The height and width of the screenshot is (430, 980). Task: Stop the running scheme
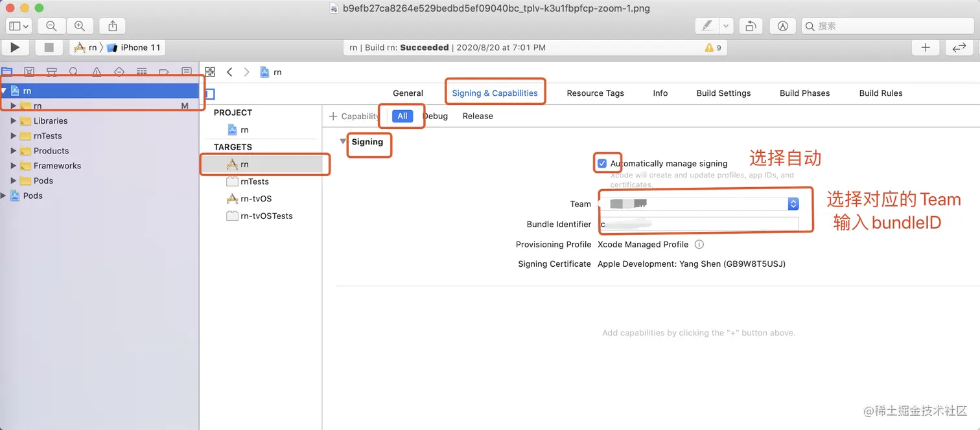49,47
